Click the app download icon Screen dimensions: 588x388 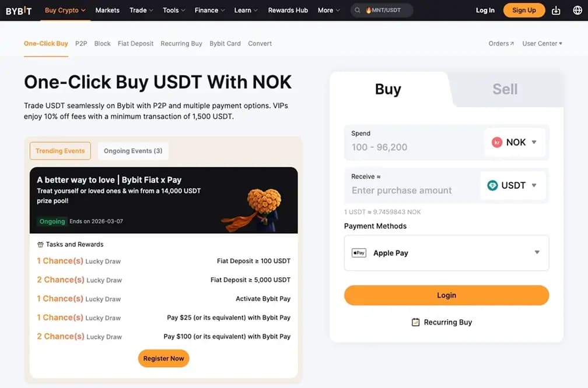[x=556, y=10]
